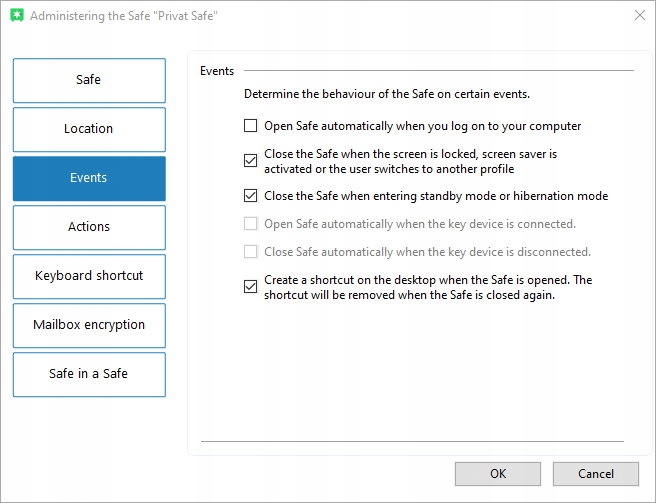The width and height of the screenshot is (656, 503).
Task: Click the 'Determine the behaviour' description text
Action: coord(387,95)
